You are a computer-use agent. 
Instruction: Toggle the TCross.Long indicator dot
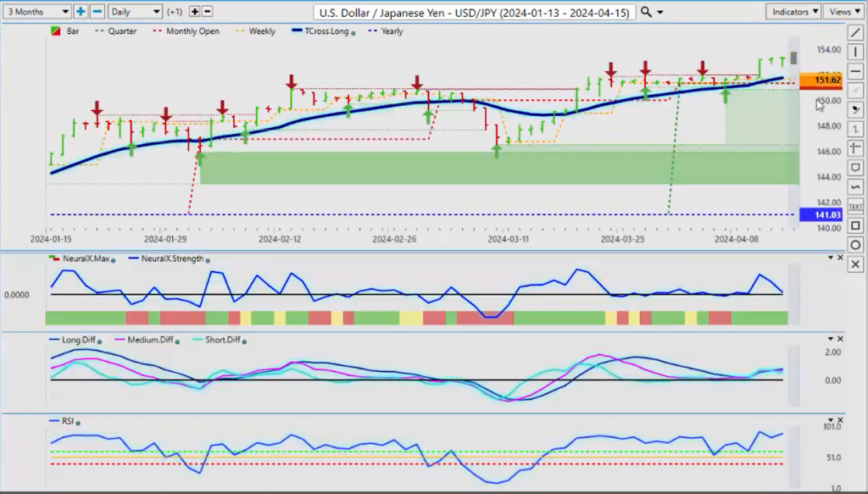[353, 33]
